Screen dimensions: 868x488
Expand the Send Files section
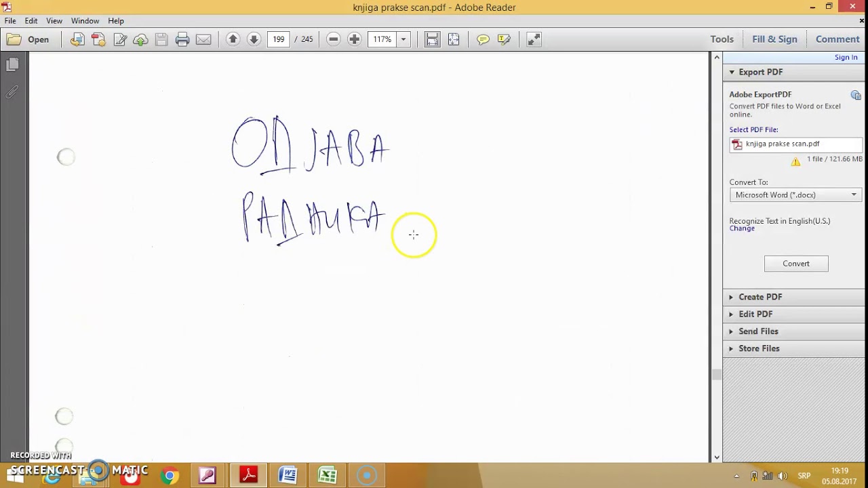(x=793, y=331)
